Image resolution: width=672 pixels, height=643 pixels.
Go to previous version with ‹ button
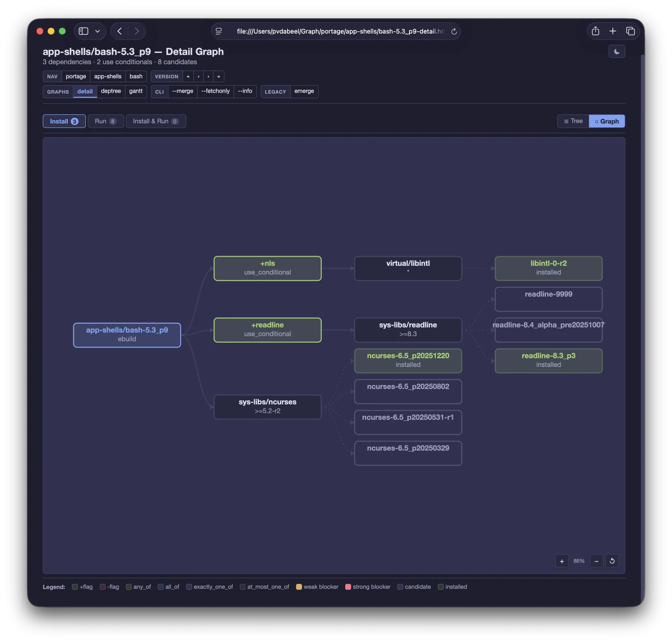(x=199, y=77)
